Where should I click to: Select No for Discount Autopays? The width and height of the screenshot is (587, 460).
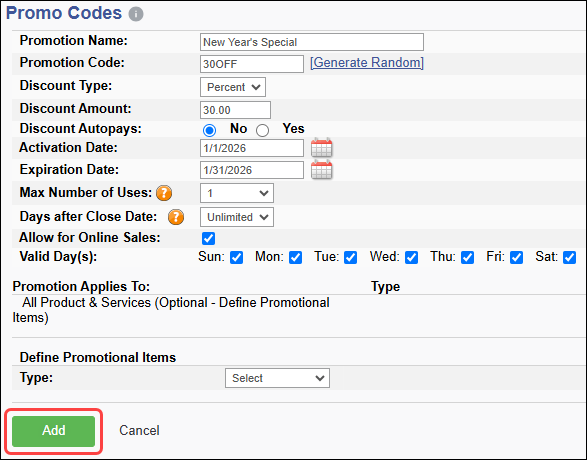tap(209, 130)
